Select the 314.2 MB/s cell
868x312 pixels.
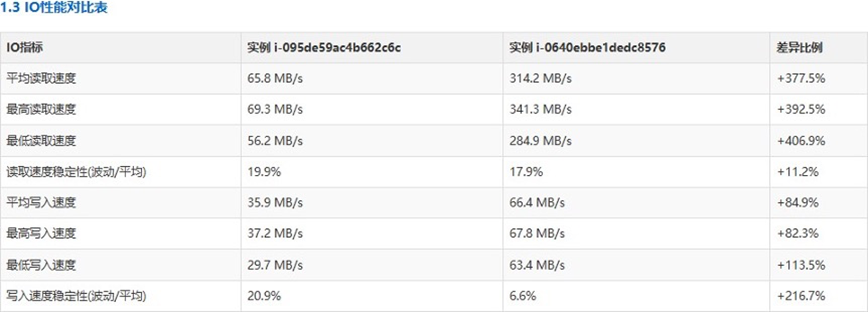[x=540, y=78]
